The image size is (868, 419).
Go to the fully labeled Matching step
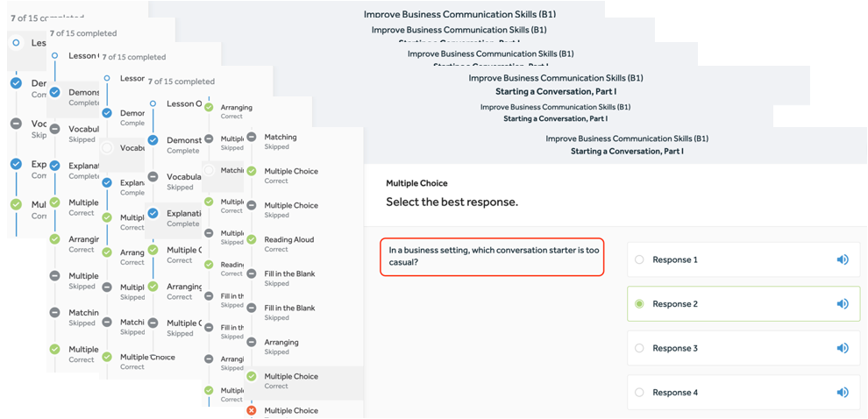pyautogui.click(x=281, y=137)
